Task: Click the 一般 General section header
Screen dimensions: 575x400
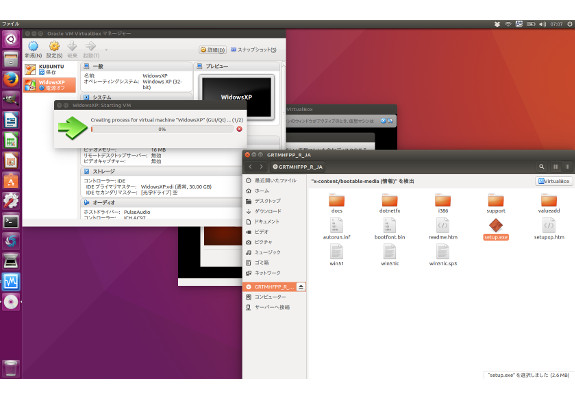Action: (136, 66)
